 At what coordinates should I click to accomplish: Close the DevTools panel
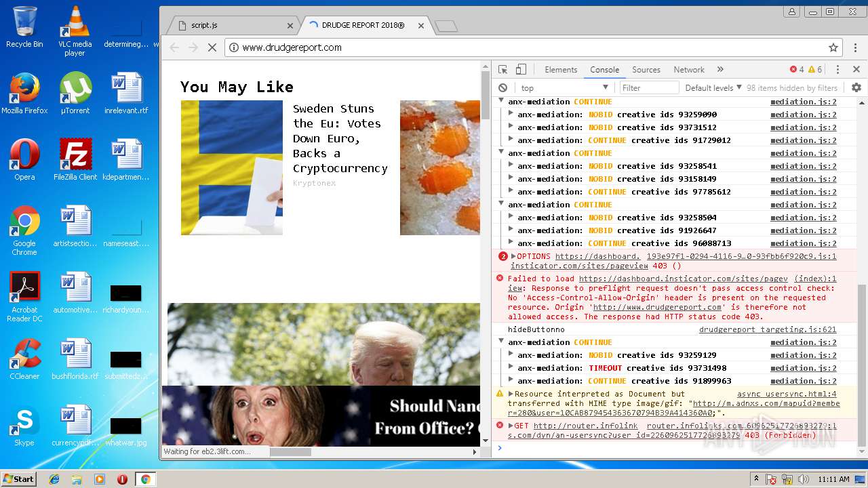[856, 69]
